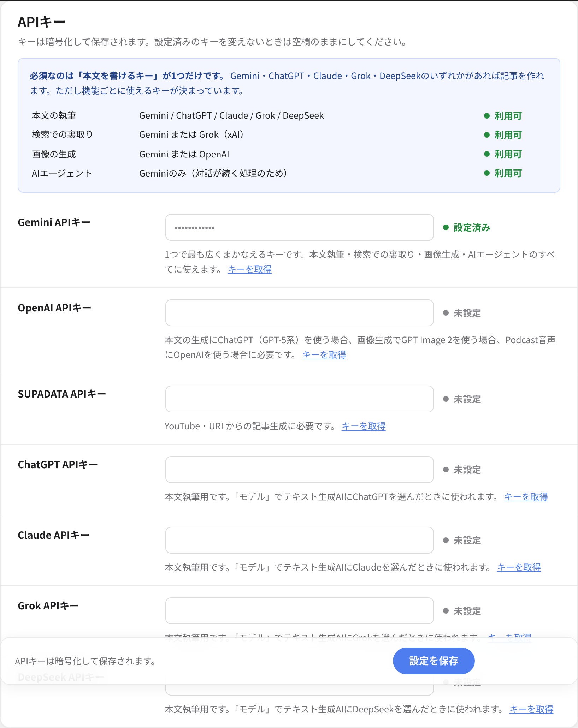Click the 画像の生成 row label

tap(54, 154)
